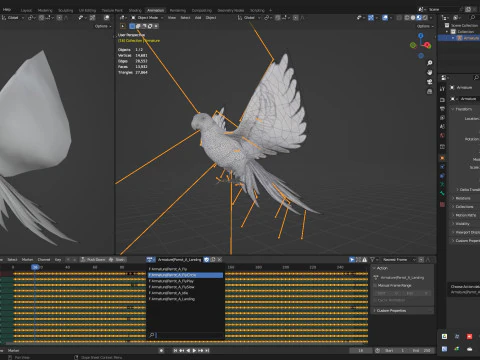Open the viewport View menu
Screen dimensions: 480x360
(x=172, y=17)
